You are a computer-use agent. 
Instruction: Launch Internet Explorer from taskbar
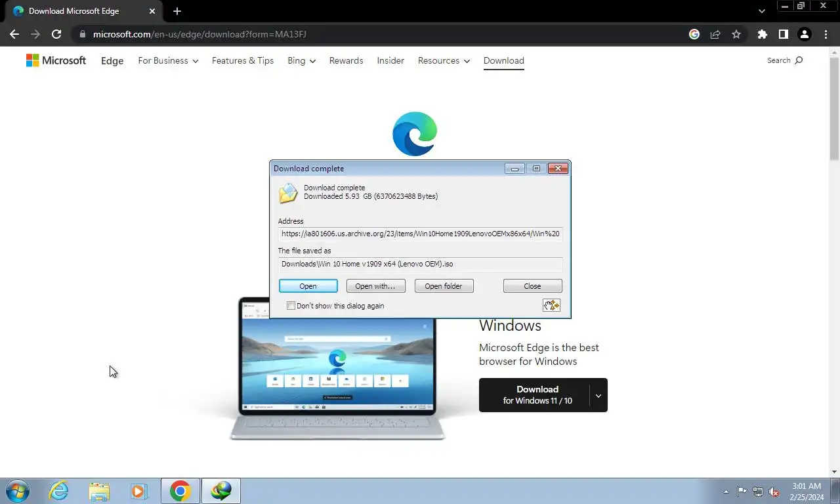[x=59, y=491]
